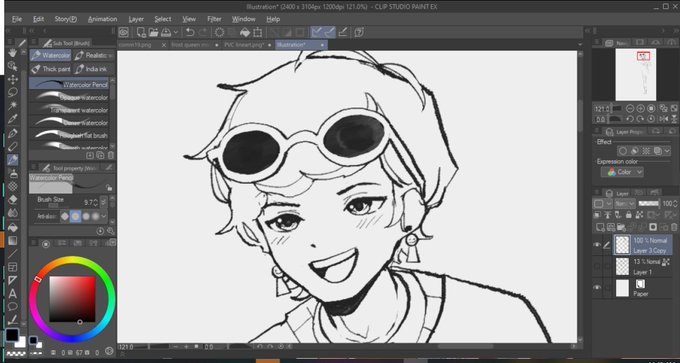This screenshot has height=363, width=680.
Task: Open the palette color dropdown in Layer panel
Action: [602, 203]
